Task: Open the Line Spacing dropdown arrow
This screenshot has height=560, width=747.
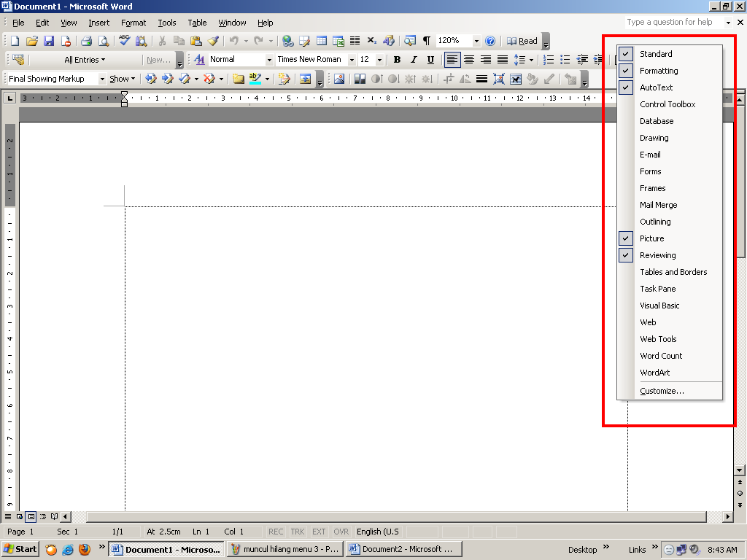Action: 531,60
